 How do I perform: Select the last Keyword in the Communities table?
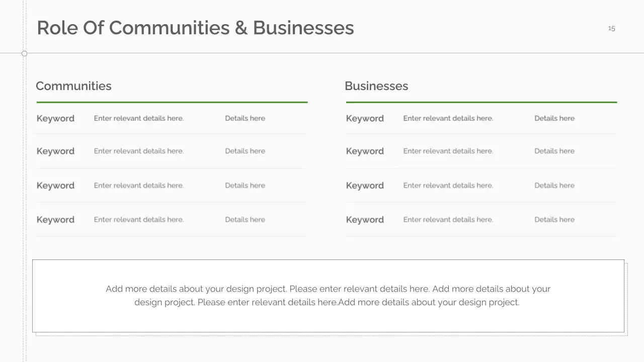point(55,220)
